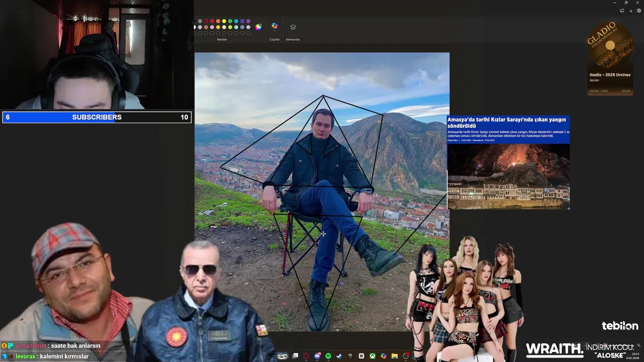Open Widgets on the taskbar
Screen dimensions: 644x362
[282, 356]
